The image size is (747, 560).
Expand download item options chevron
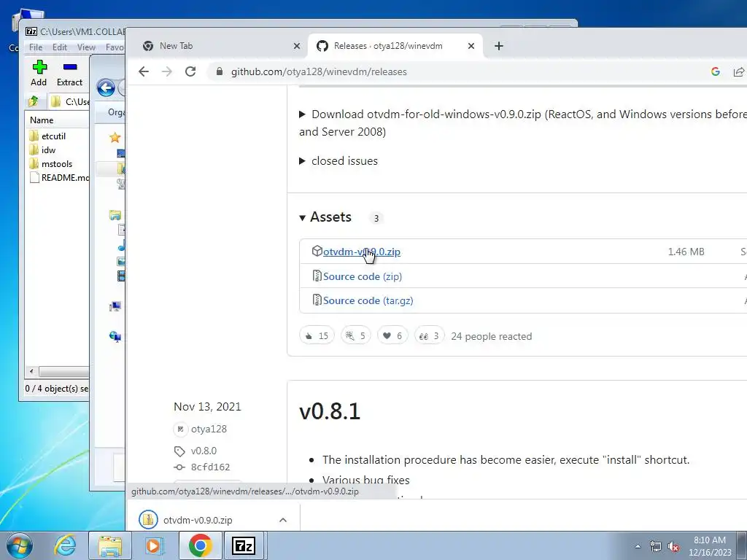click(283, 520)
